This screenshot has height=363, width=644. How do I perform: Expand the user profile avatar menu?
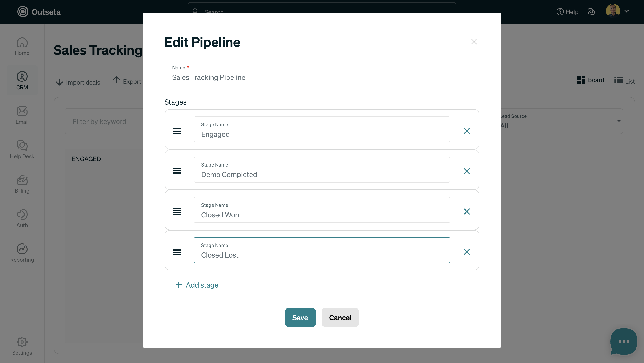click(x=617, y=11)
